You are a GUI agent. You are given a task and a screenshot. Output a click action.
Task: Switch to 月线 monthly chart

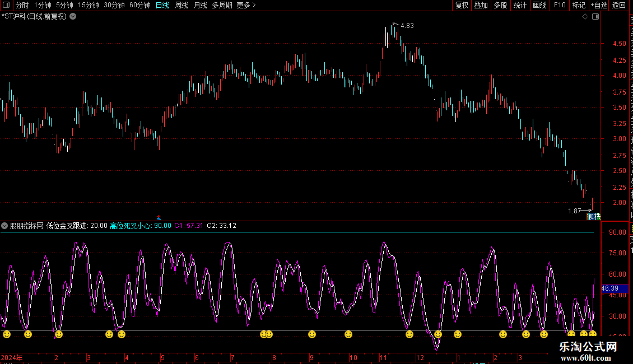pyautogui.click(x=200, y=5)
